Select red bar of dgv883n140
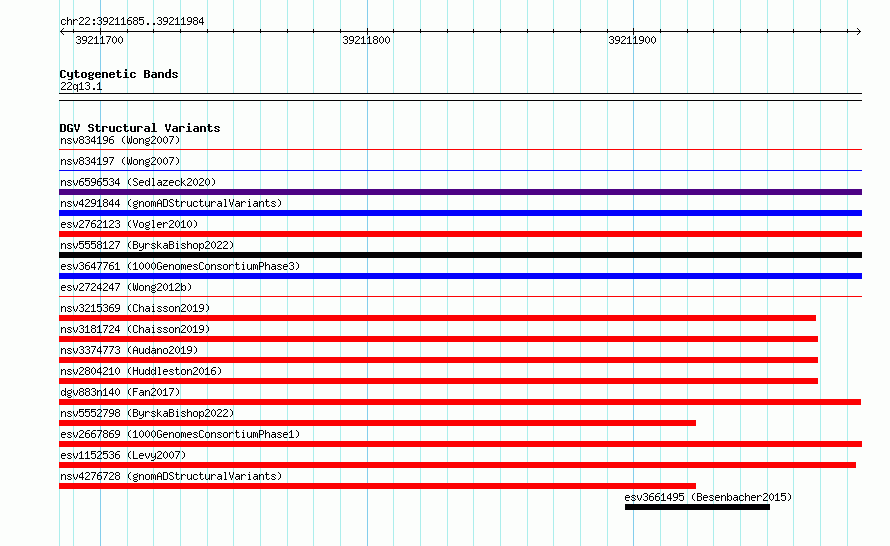The height and width of the screenshot is (546, 890). point(460,402)
